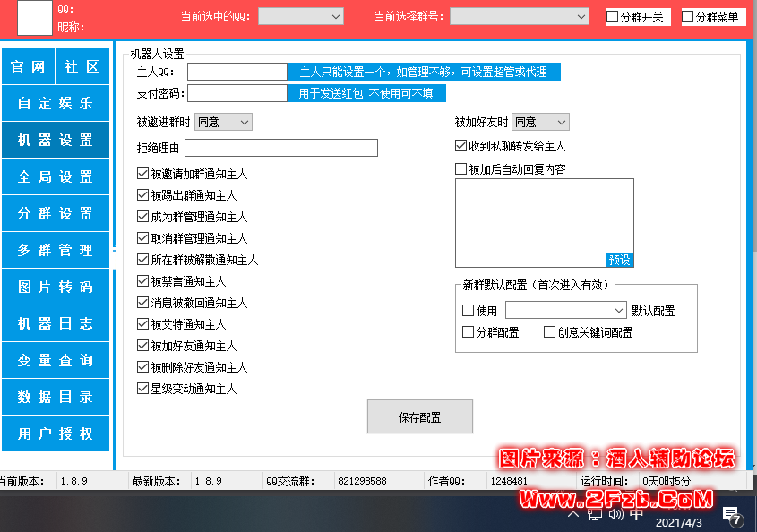
Task: Open the 机器日志 sidebar tab
Action: [x=55, y=324]
